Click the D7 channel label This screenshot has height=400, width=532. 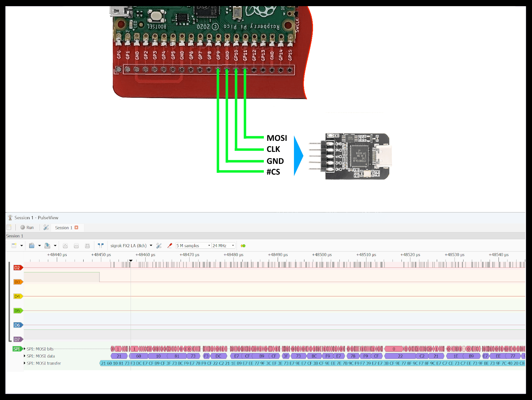[18, 339]
